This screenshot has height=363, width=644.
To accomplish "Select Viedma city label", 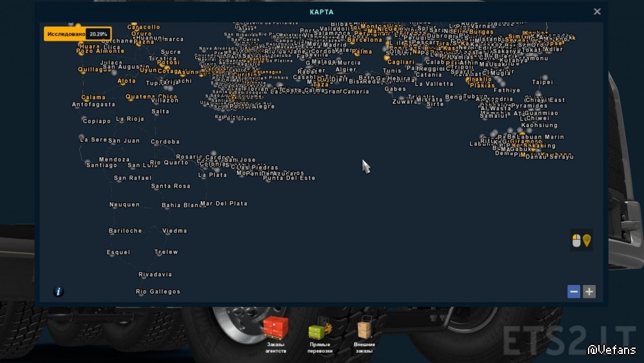I will point(175,231).
